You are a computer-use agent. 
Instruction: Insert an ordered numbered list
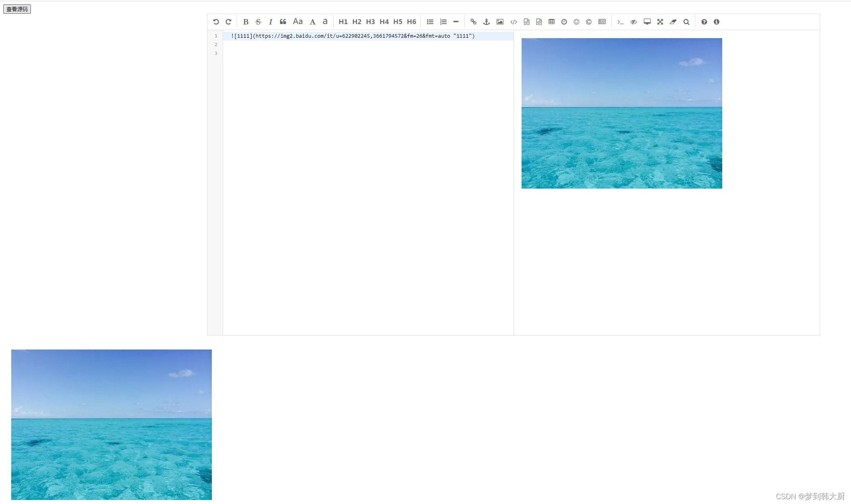[x=443, y=22]
